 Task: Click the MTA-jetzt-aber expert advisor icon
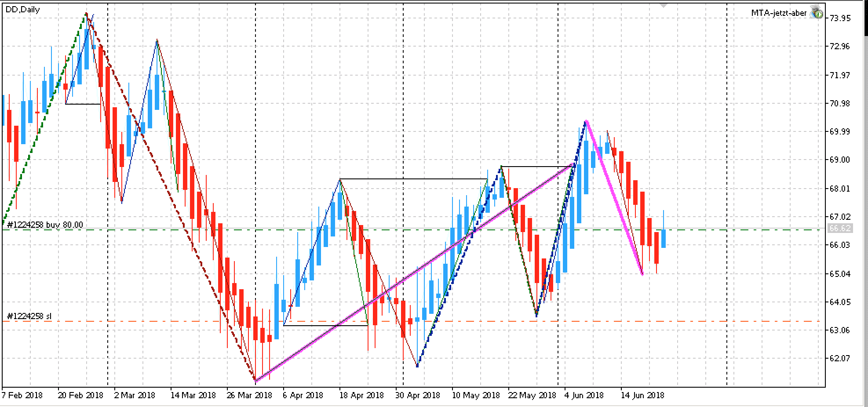pyautogui.click(x=817, y=12)
